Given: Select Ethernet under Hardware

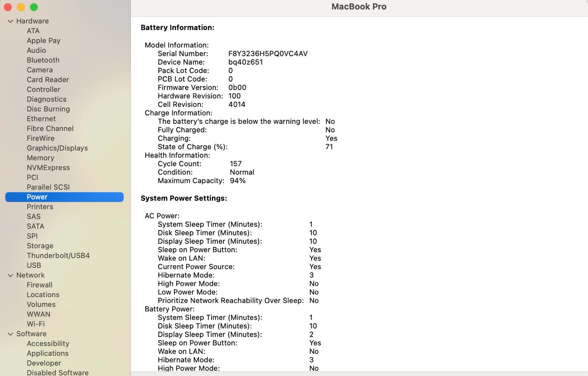Looking at the screenshot, I should (x=41, y=118).
